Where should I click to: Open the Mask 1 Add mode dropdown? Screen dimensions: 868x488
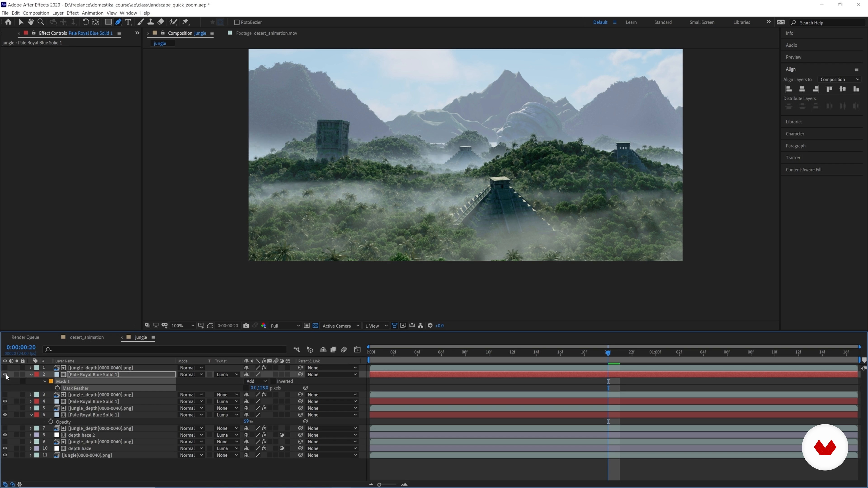256,381
